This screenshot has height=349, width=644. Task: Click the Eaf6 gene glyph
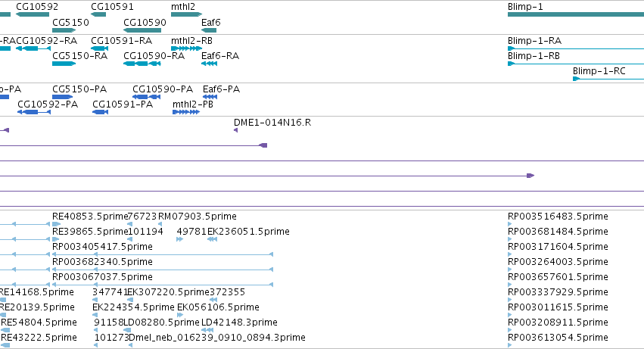209,30
